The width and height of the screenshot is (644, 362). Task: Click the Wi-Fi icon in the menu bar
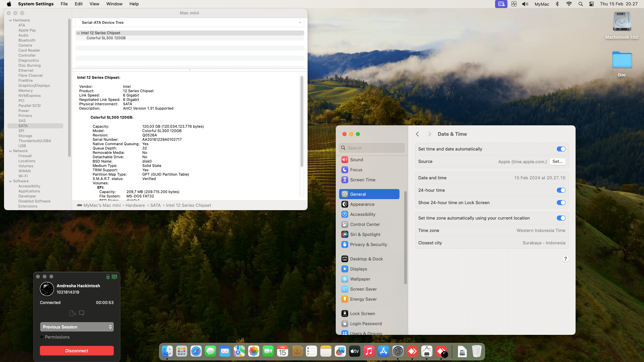(x=569, y=4)
